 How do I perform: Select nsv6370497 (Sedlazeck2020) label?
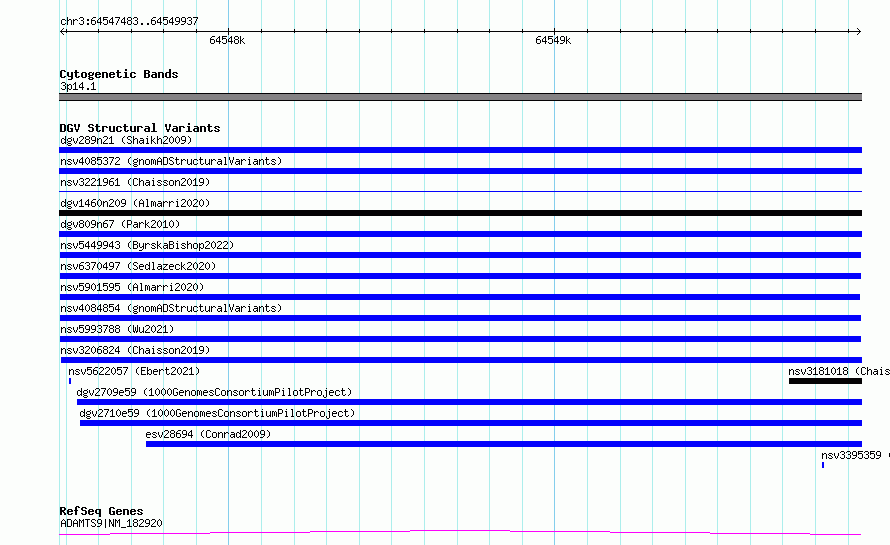pos(138,266)
